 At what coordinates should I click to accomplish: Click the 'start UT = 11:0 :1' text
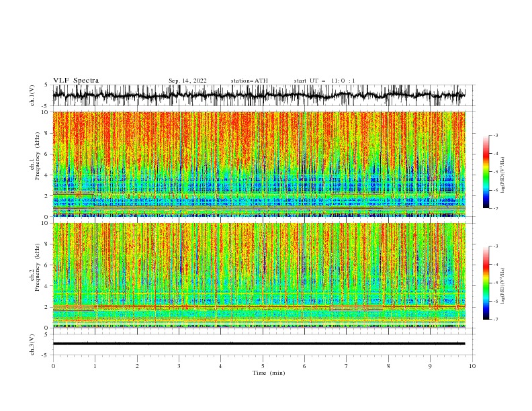coord(324,81)
